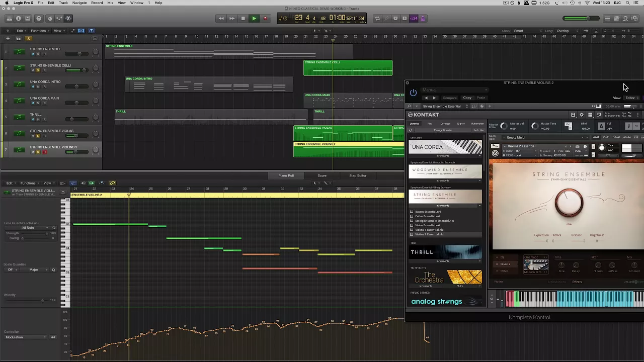Click the Compare button in the plugin header
This screenshot has width=644, height=362.
(x=450, y=98)
